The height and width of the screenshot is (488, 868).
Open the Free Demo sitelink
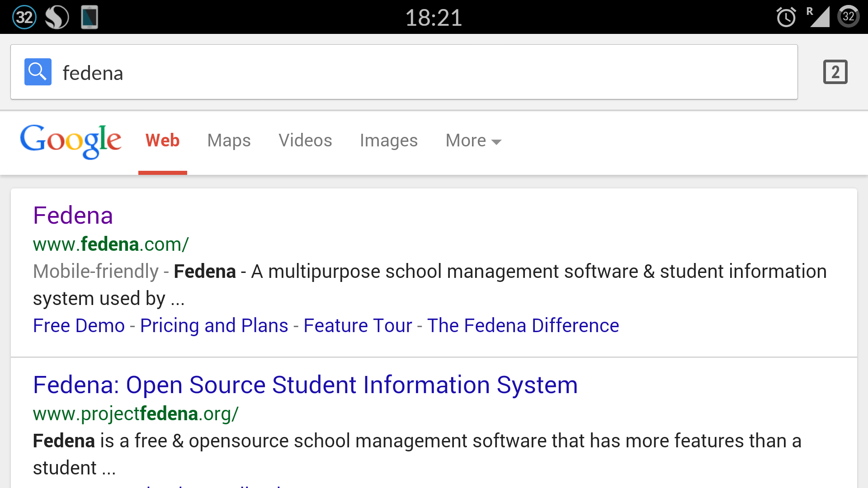pos(79,325)
